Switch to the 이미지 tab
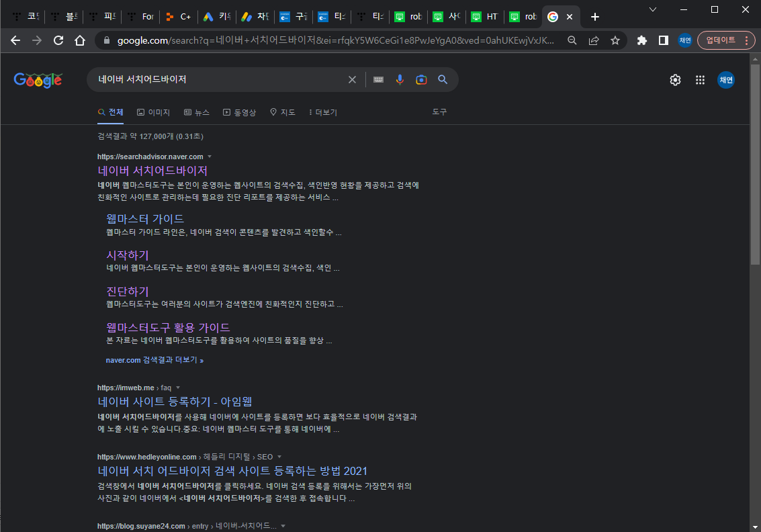The image size is (761, 532). coord(153,112)
